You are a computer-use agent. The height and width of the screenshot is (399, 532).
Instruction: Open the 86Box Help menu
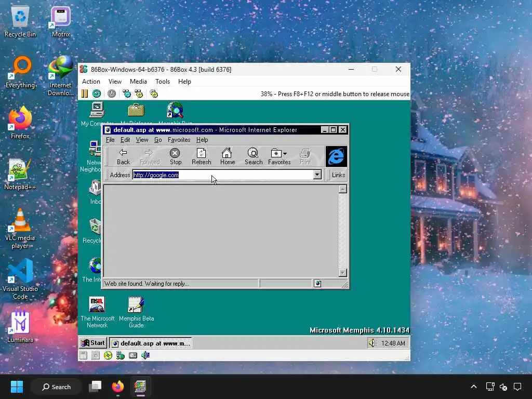pos(184,82)
